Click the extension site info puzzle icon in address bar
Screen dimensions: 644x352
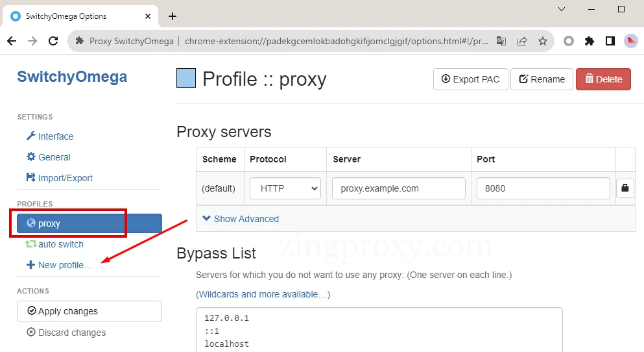coord(80,41)
